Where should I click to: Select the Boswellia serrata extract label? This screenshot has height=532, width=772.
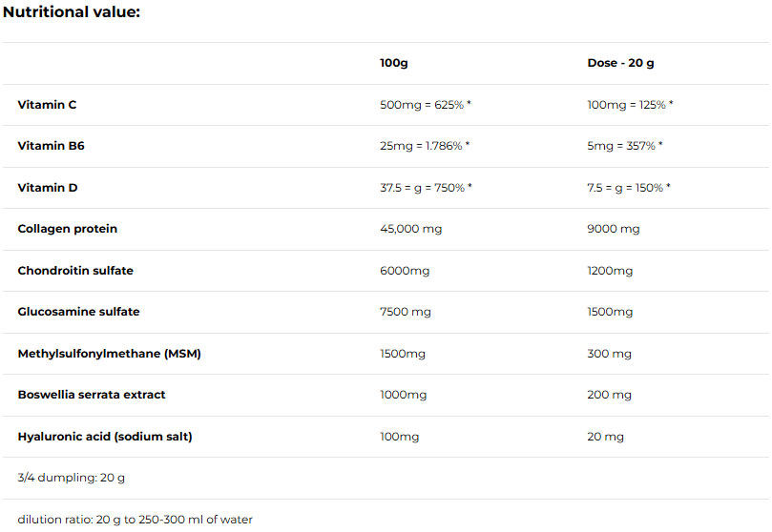point(92,395)
